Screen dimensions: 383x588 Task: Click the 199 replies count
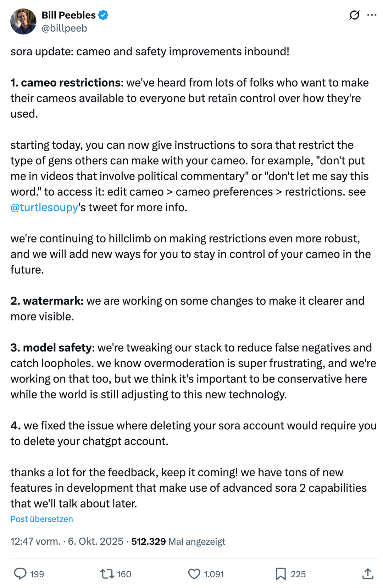37,574
